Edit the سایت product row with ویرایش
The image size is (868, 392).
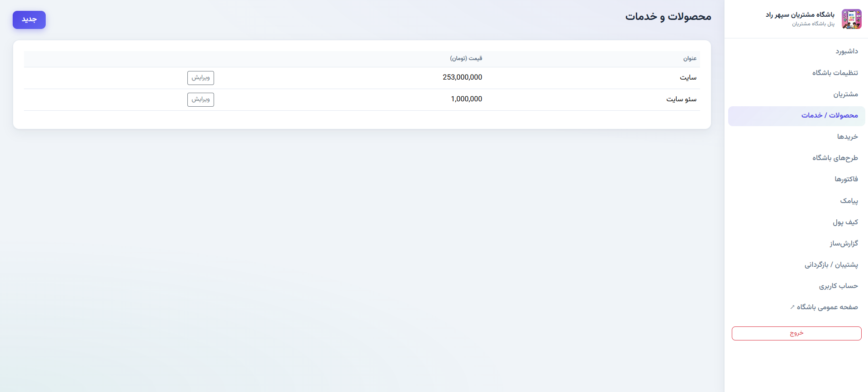(x=200, y=78)
